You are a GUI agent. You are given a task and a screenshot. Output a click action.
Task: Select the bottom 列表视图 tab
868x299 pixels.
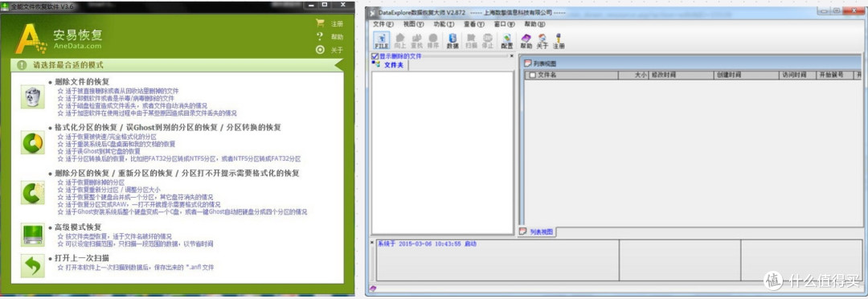coord(536,232)
